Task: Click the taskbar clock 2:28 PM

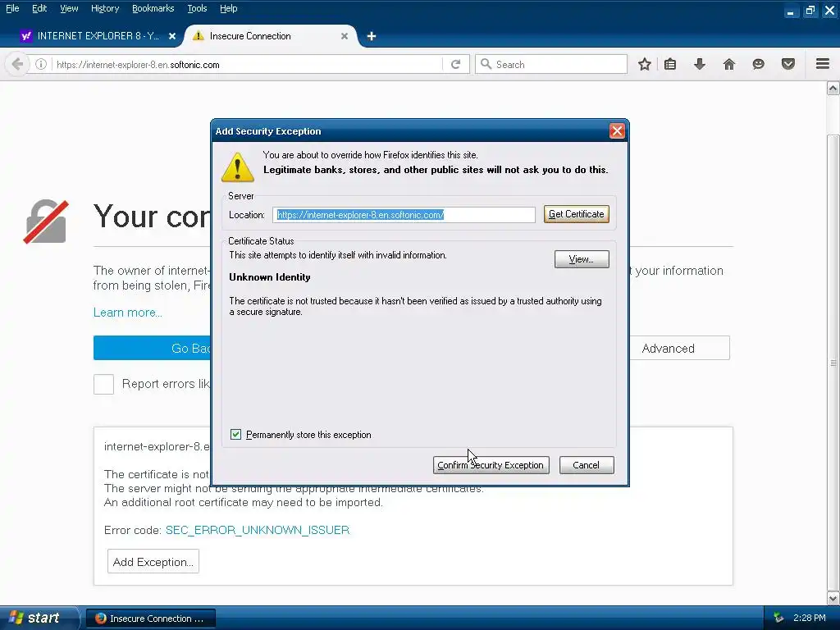Action: click(x=810, y=618)
